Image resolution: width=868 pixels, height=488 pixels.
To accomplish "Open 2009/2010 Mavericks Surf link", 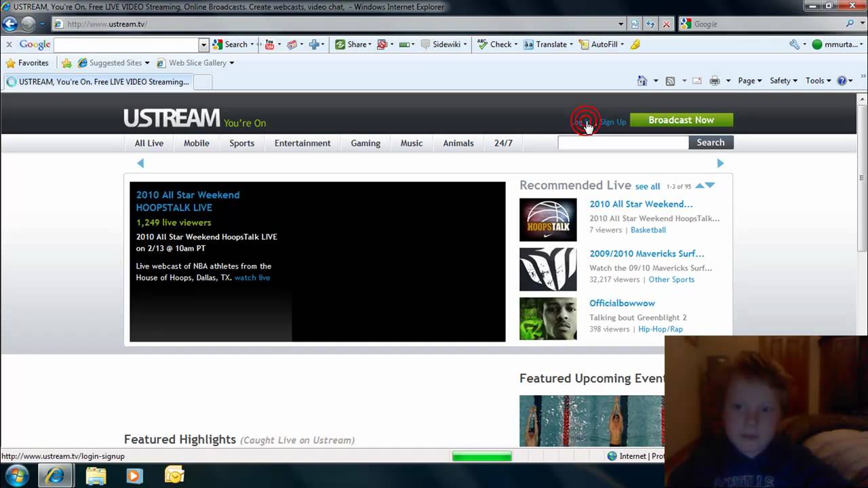I will pos(647,253).
